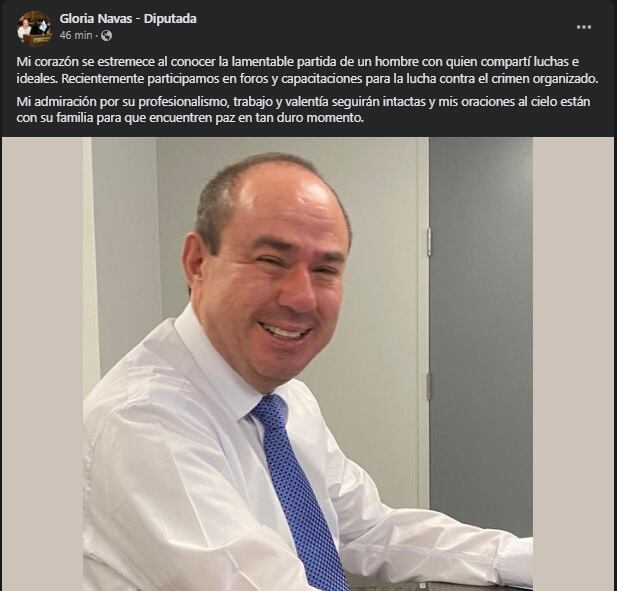Click the gray door on photo's right side
The image size is (617, 591).
pos(481,323)
